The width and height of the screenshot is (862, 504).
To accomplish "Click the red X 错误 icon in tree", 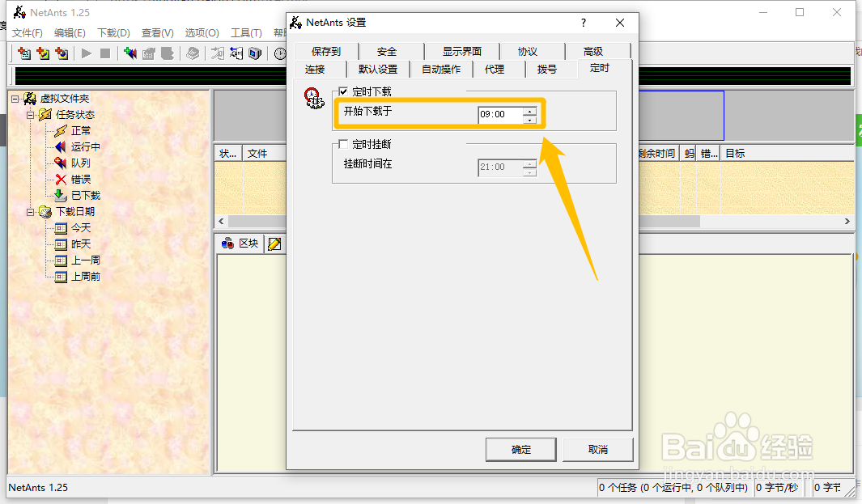I will 61,179.
